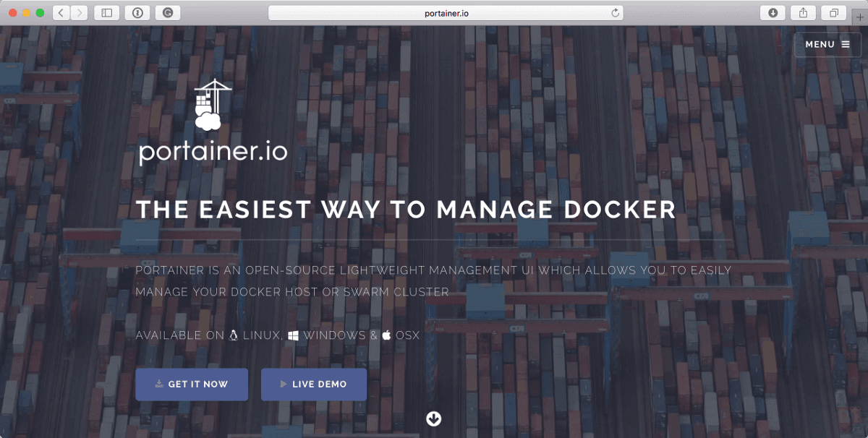
Task: Click the Grammarly extension icon
Action: pos(168,13)
